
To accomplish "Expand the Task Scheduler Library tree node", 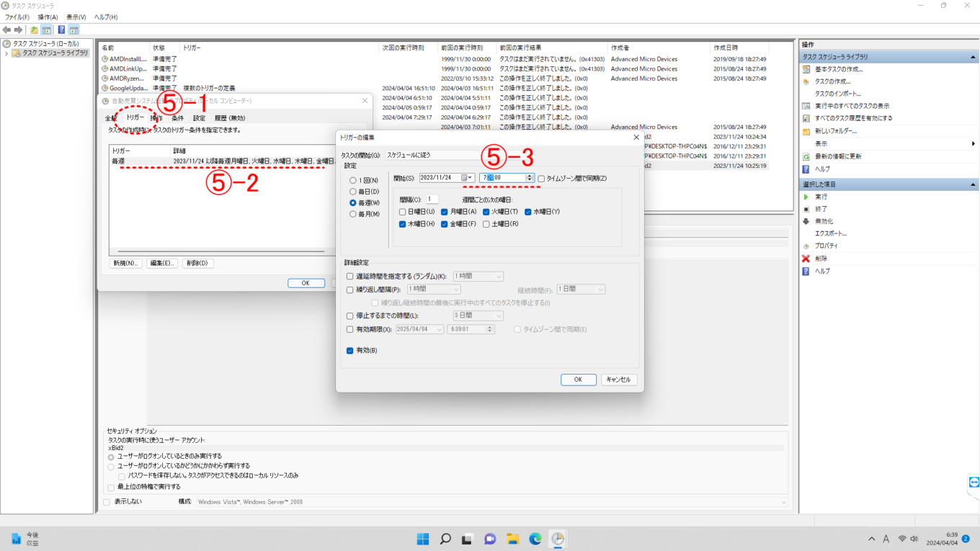I will 7,53.
